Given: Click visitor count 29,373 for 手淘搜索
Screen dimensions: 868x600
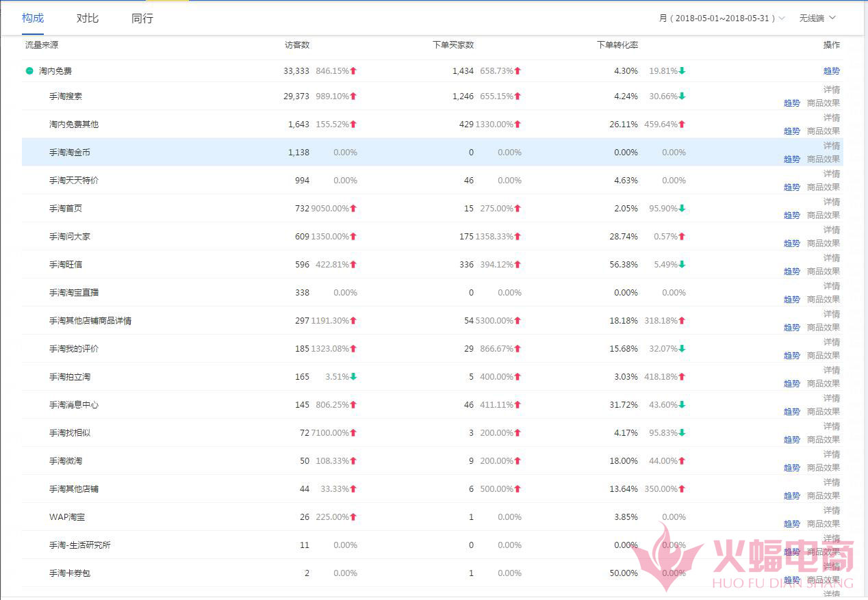Looking at the screenshot, I should pos(296,96).
